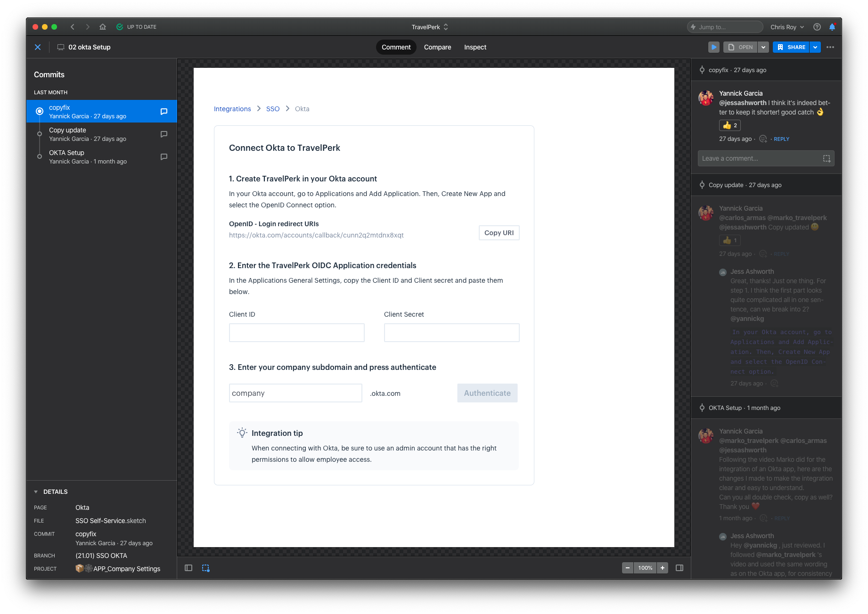
Task: Zoom out with the minus button
Action: tap(628, 568)
